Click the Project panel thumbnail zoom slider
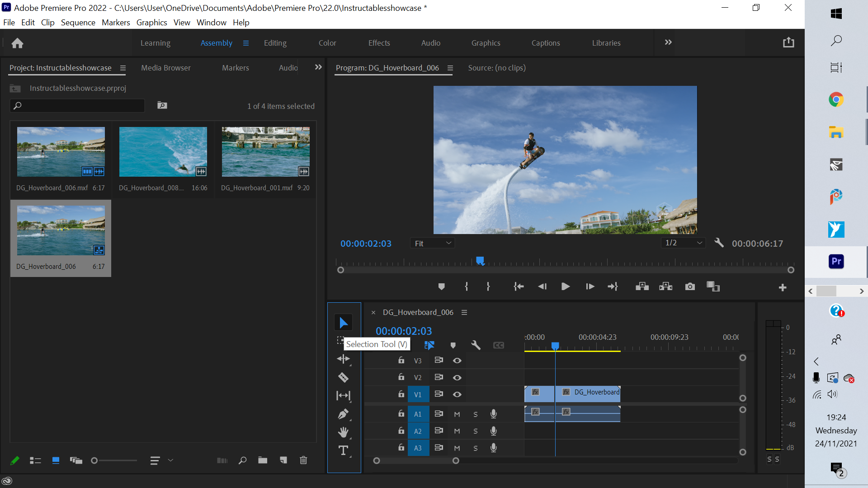Image resolution: width=868 pixels, height=488 pixels. pos(115,460)
